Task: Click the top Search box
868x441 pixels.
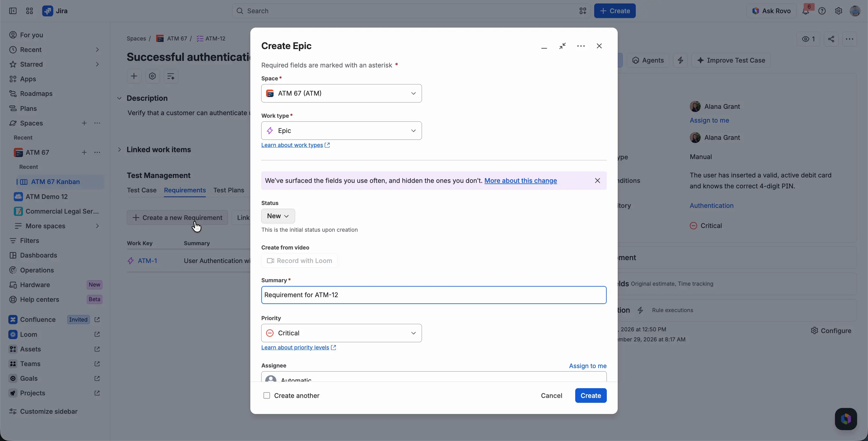Action: click(x=411, y=11)
